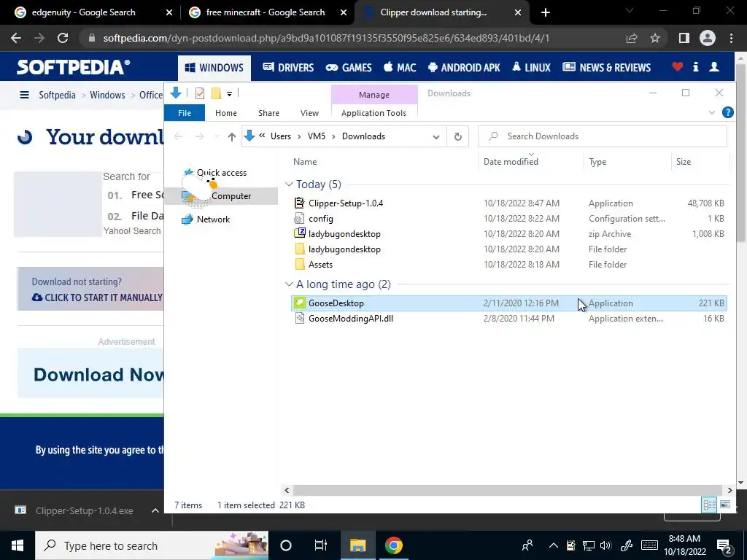Switch to Large icons view in status bar

click(x=725, y=505)
